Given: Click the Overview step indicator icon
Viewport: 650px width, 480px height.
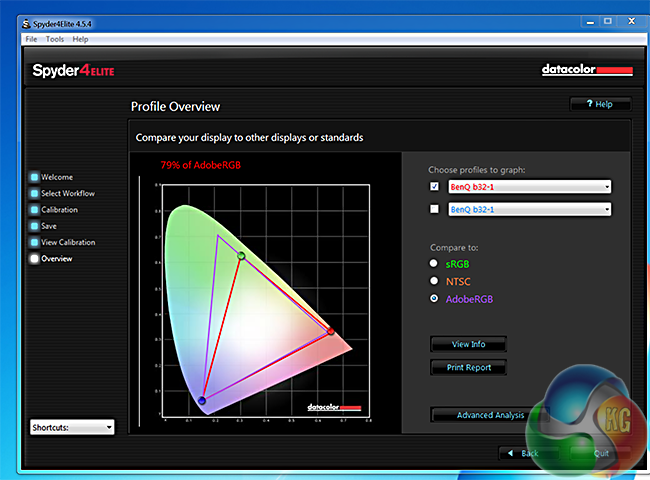Looking at the screenshot, I should (34, 259).
